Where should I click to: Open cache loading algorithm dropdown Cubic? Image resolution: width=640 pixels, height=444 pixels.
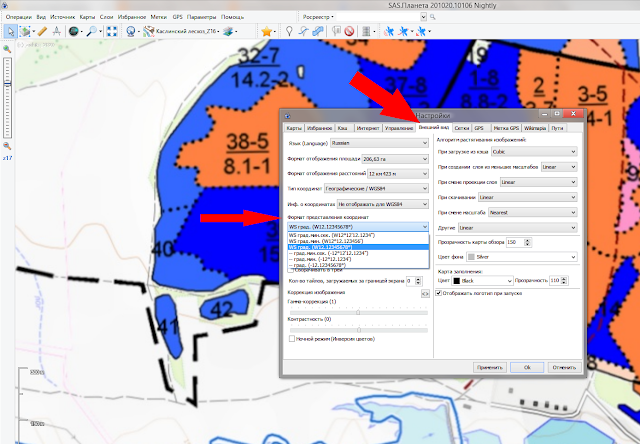click(x=534, y=151)
